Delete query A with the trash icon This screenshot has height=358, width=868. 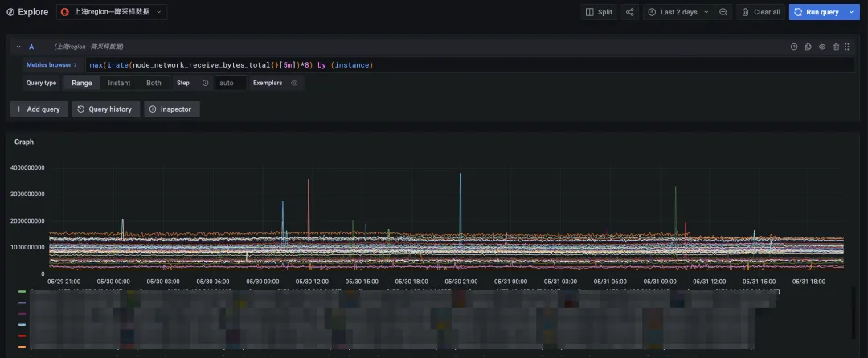(x=836, y=47)
